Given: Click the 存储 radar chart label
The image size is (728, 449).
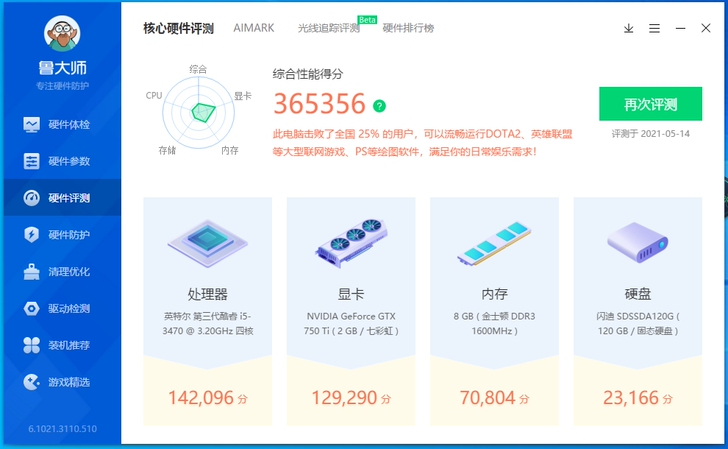Looking at the screenshot, I should [167, 150].
